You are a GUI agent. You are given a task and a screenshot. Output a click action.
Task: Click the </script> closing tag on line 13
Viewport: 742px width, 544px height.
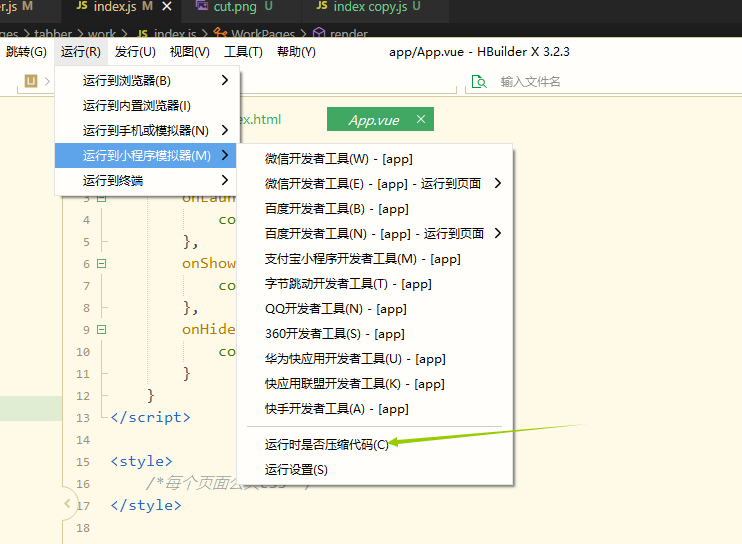150,417
